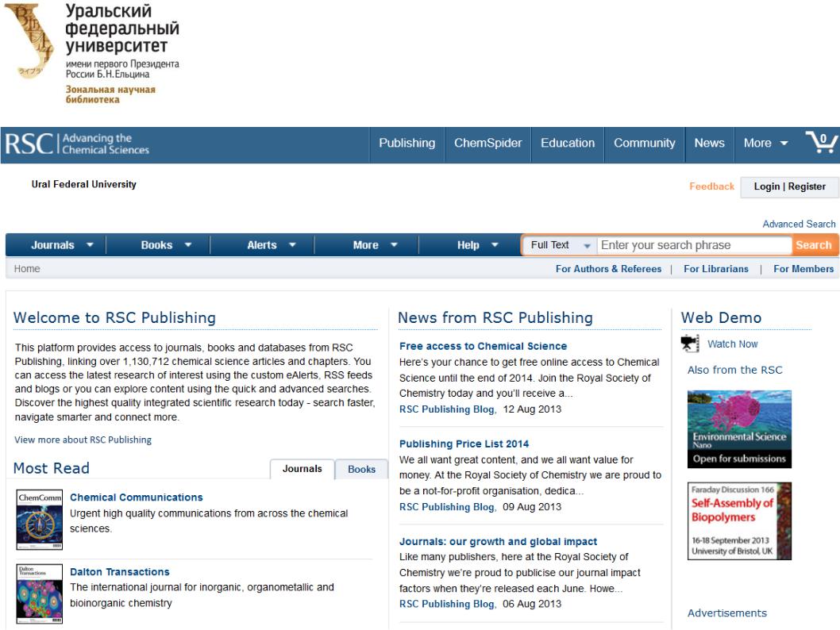The height and width of the screenshot is (630, 840).
Task: Open the Advanced Search link
Action: point(799,224)
